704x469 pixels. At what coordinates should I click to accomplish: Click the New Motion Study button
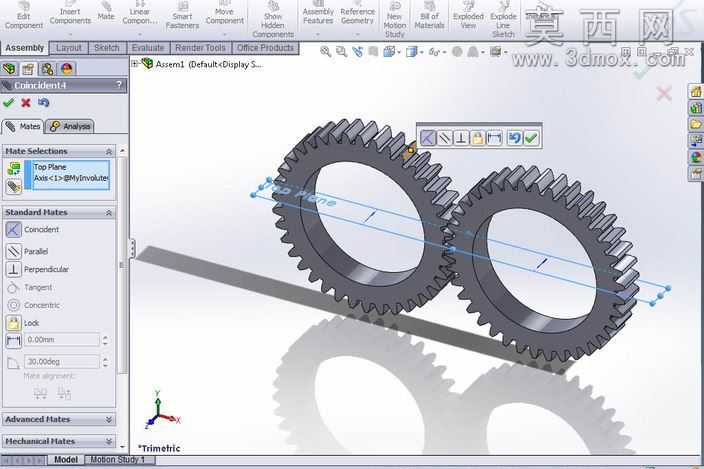(x=395, y=18)
